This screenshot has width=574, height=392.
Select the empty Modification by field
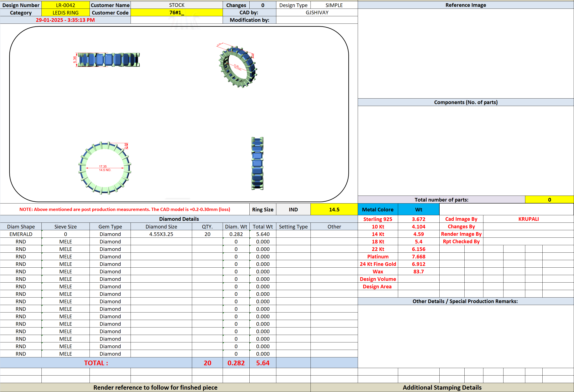click(317, 20)
